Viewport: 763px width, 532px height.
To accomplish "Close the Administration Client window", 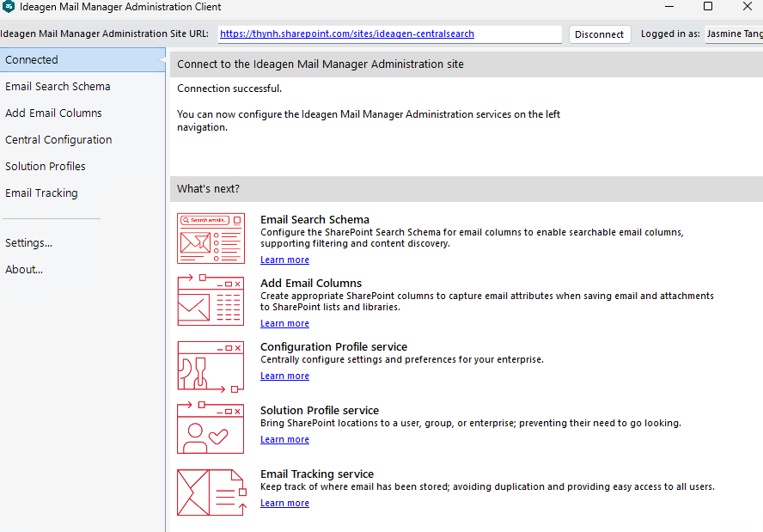I will 748,7.
